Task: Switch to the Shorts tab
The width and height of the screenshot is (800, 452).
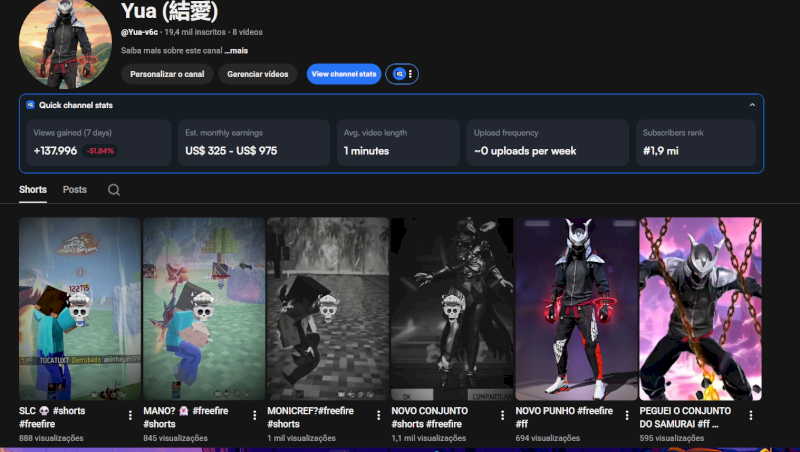Action: [x=33, y=190]
